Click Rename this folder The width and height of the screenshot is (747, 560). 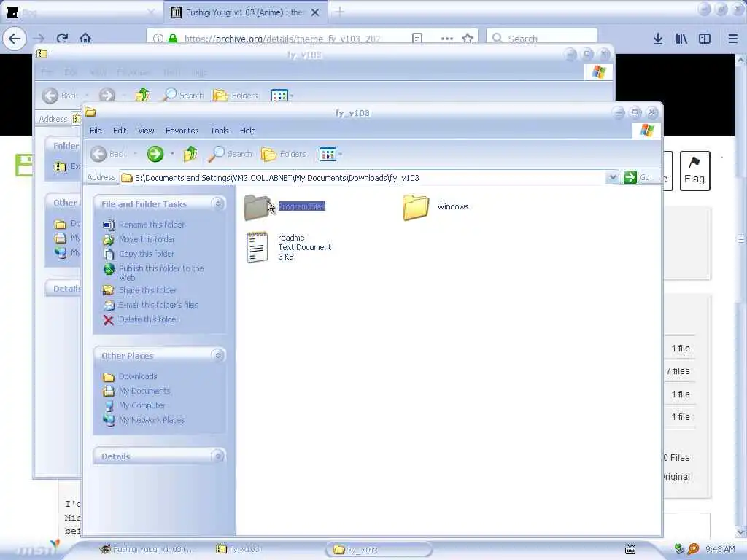[x=152, y=225]
